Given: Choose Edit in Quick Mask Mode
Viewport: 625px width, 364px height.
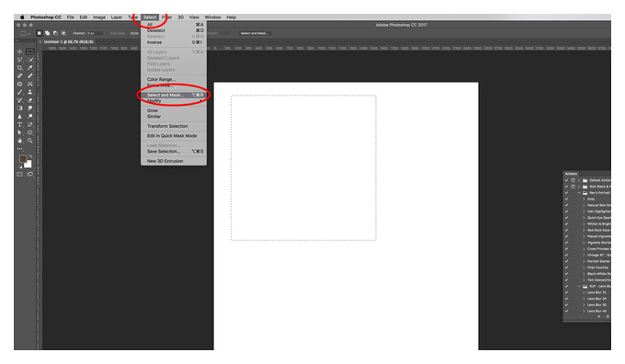Looking at the screenshot, I should [x=174, y=136].
